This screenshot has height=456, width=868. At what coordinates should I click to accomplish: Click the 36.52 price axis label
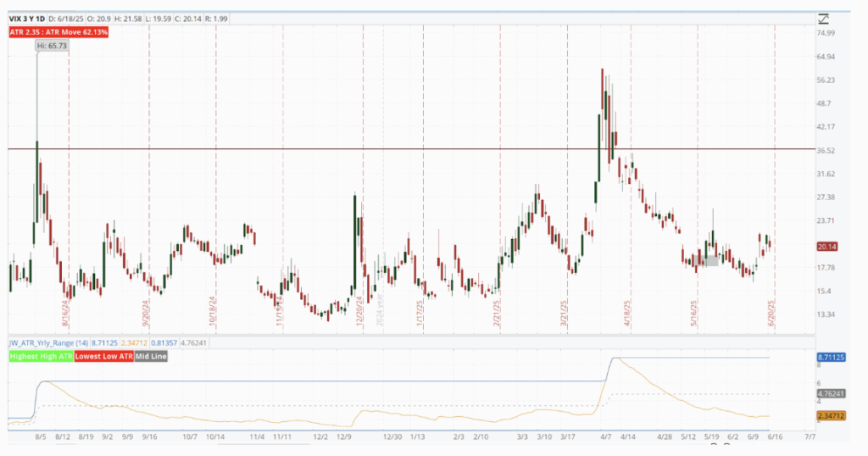(x=826, y=151)
